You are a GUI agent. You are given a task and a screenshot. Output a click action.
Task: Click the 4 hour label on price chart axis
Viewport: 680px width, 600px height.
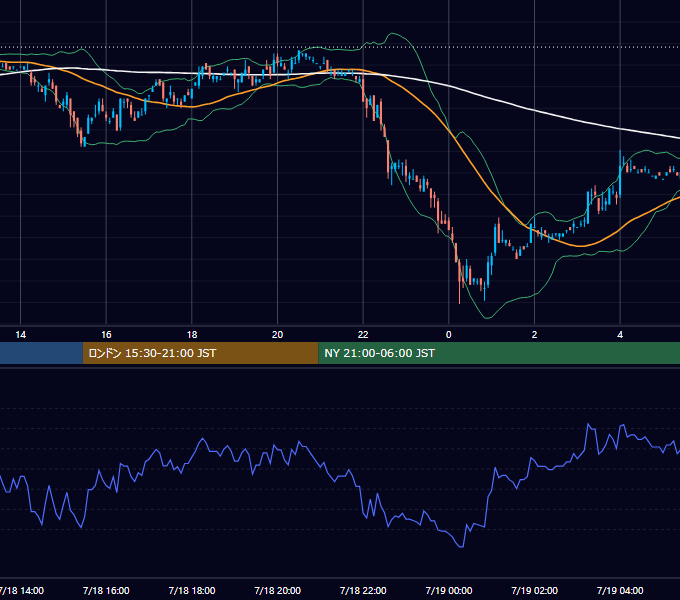[x=620, y=335]
